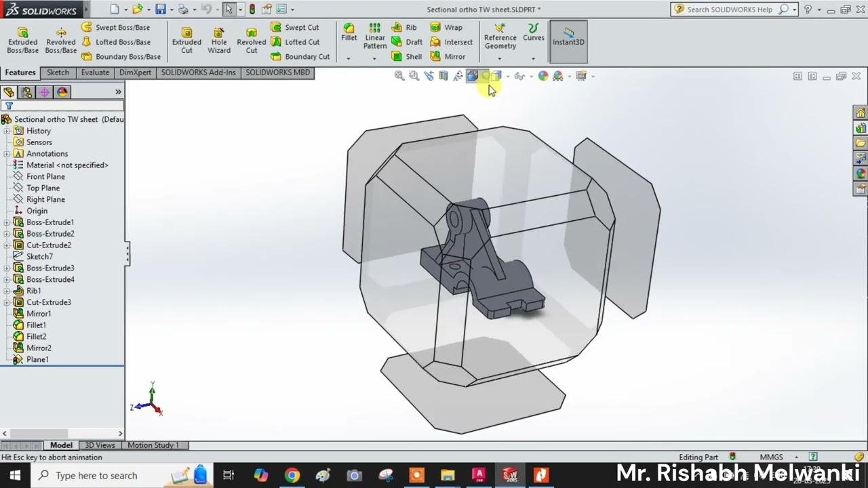This screenshot has width=868, height=488.
Task: Open the Motion Study 1 tab
Action: tap(153, 445)
